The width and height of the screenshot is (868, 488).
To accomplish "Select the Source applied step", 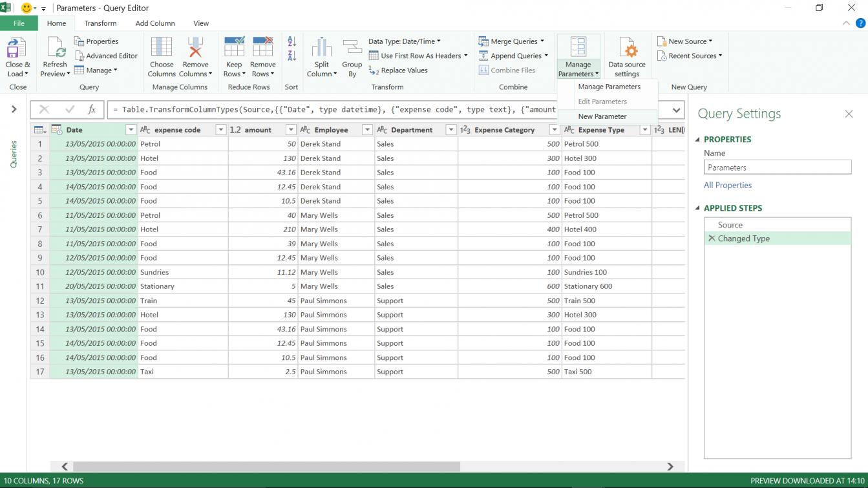I will point(778,225).
